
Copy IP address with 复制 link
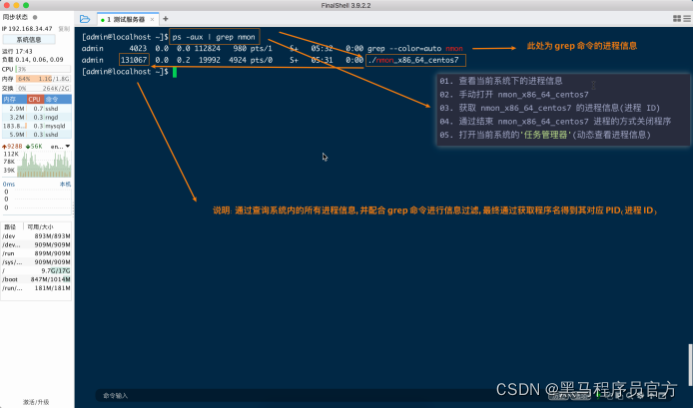click(x=64, y=29)
